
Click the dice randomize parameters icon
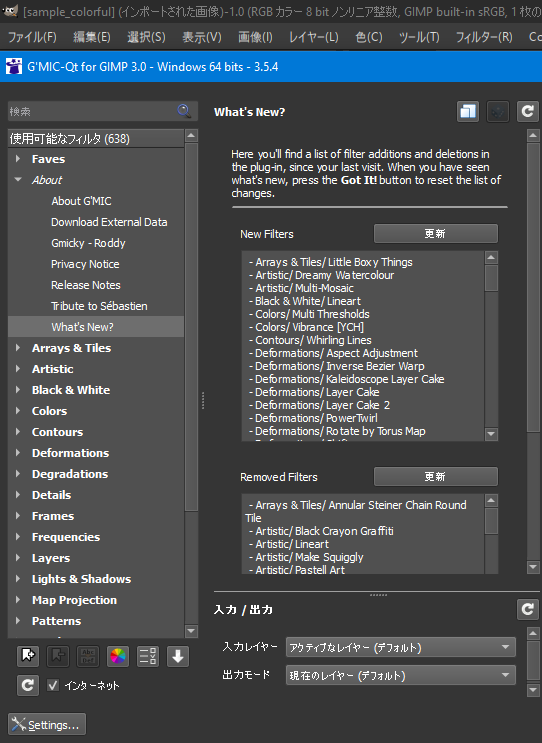[498, 112]
